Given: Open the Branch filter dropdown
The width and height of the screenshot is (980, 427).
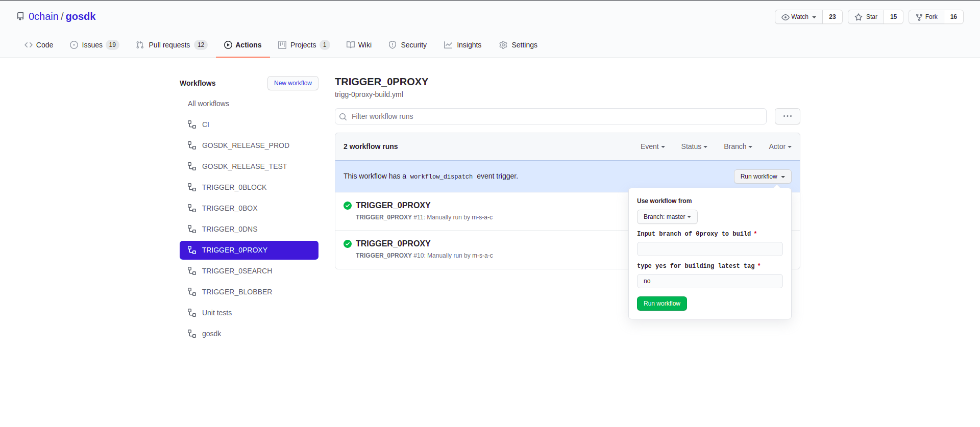Looking at the screenshot, I should click(x=738, y=146).
